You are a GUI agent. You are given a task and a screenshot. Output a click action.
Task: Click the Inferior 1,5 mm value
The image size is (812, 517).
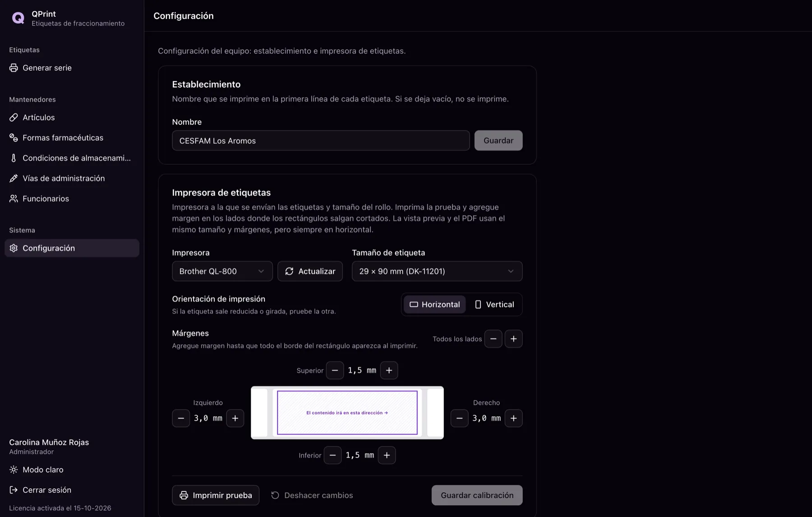coord(360,455)
